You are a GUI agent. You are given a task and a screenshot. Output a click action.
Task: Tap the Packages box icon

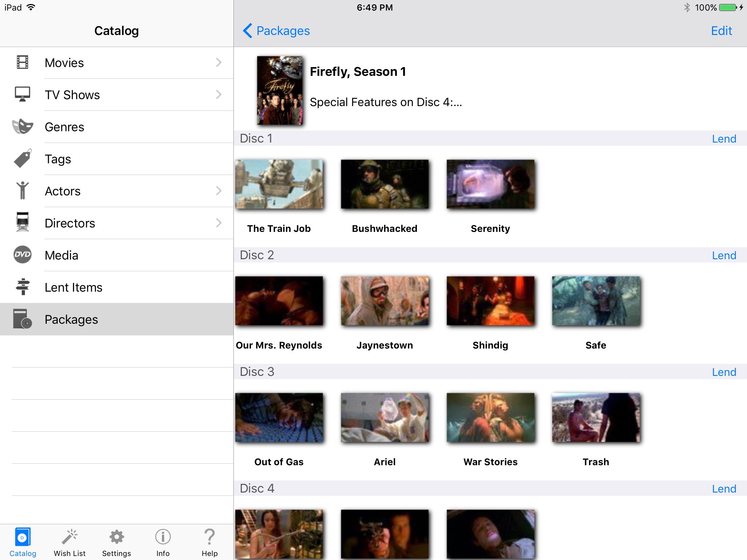(x=23, y=319)
